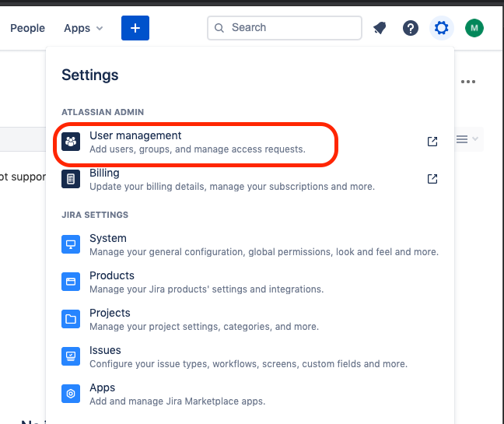The height and width of the screenshot is (424, 504).
Task: Open the list view options dropdown
Action: click(x=467, y=139)
